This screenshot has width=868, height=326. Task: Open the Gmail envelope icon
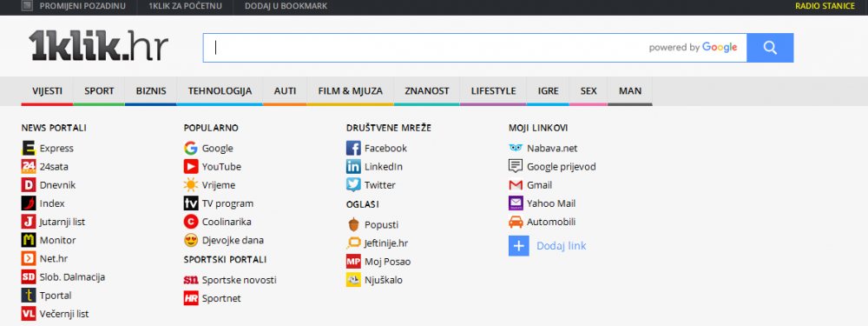coord(516,185)
